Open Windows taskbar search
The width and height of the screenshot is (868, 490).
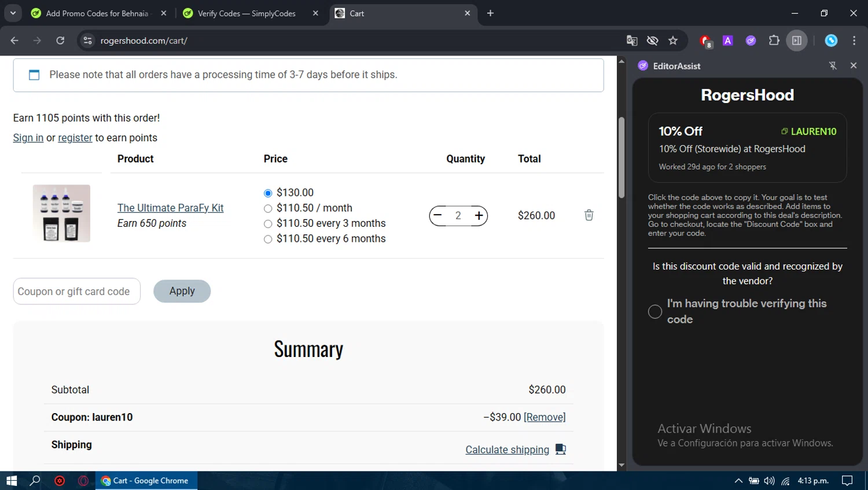pyautogui.click(x=35, y=481)
